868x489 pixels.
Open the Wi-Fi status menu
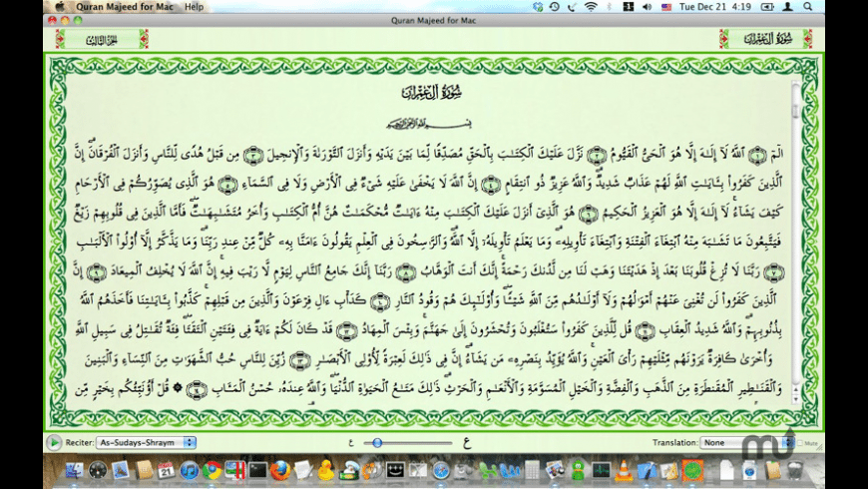(591, 7)
